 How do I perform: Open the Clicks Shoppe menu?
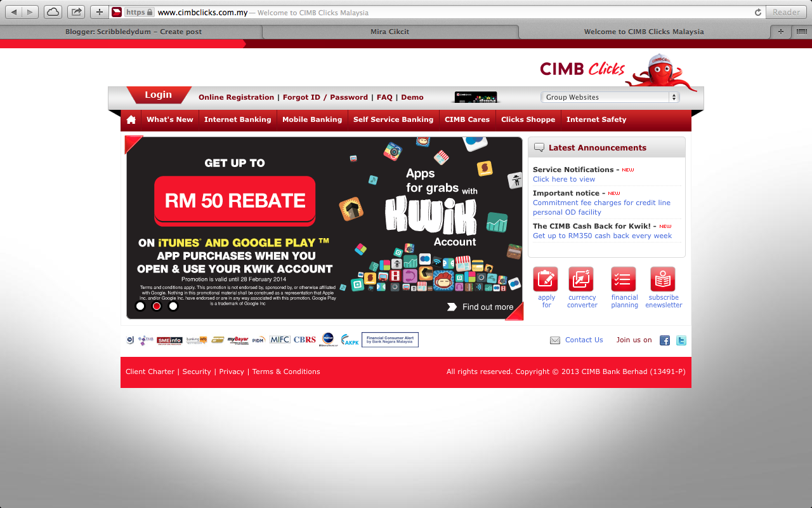tap(528, 119)
